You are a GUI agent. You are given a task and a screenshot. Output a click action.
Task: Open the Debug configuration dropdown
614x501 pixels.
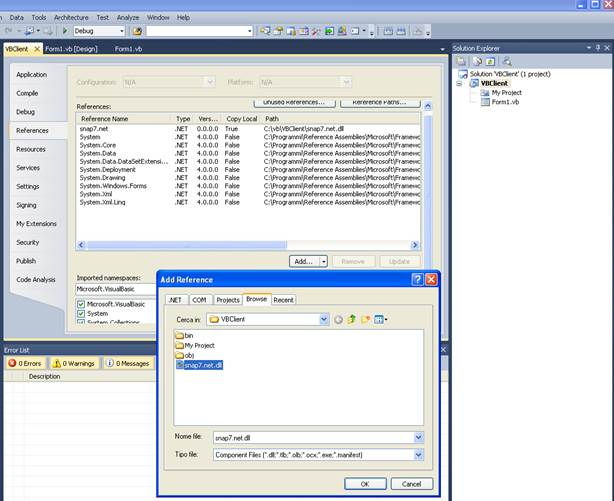122,31
